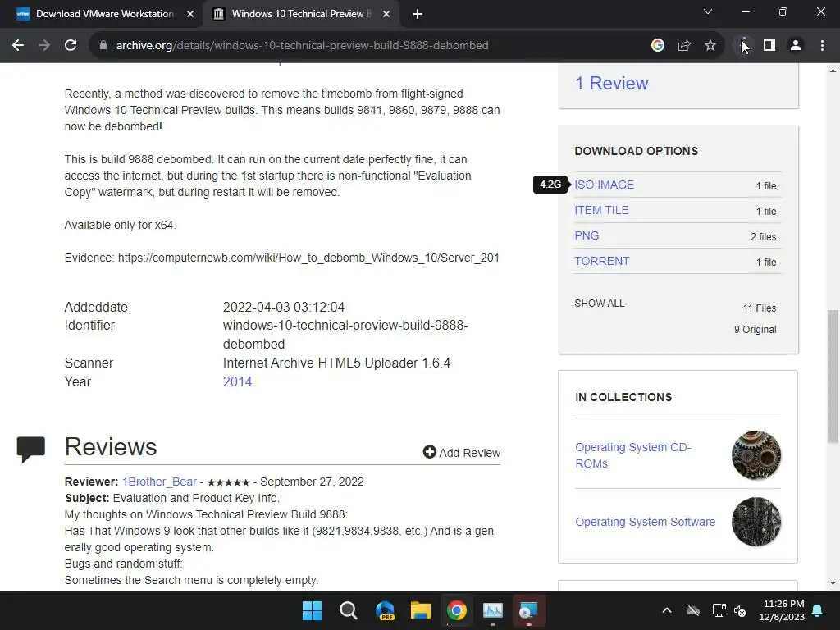Show hidden system tray icons
The image size is (840, 630).
tap(667, 610)
